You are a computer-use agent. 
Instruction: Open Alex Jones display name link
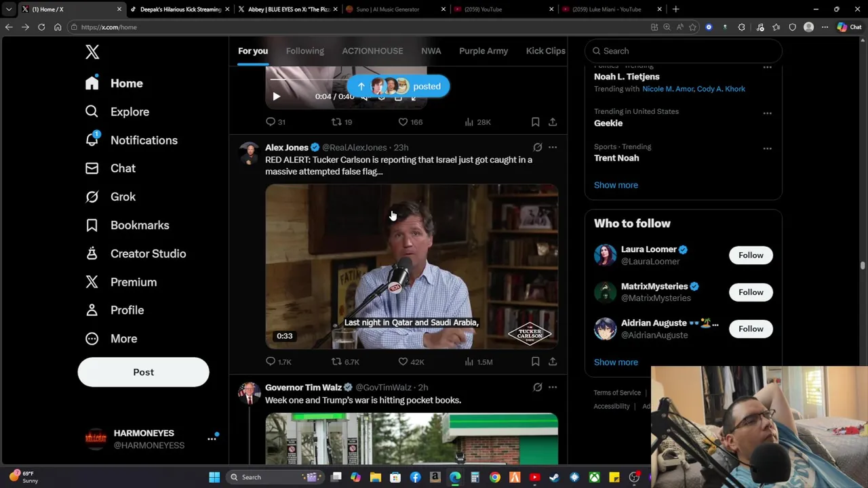point(286,147)
